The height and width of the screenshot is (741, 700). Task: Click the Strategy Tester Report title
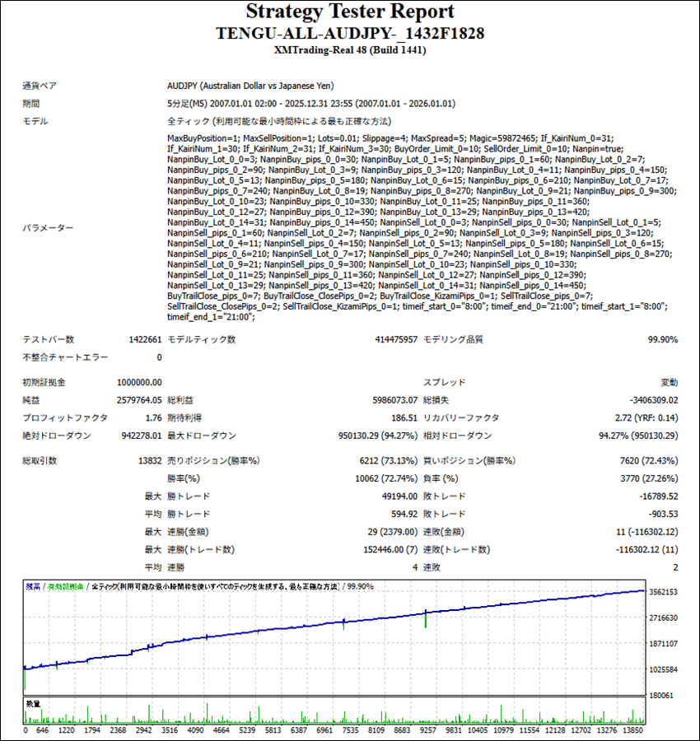(349, 12)
